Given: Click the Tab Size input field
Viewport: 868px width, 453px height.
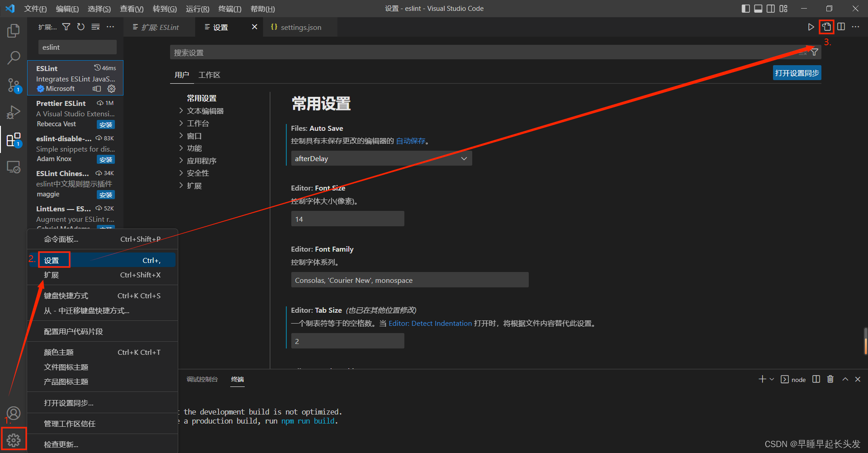Looking at the screenshot, I should 347,341.
